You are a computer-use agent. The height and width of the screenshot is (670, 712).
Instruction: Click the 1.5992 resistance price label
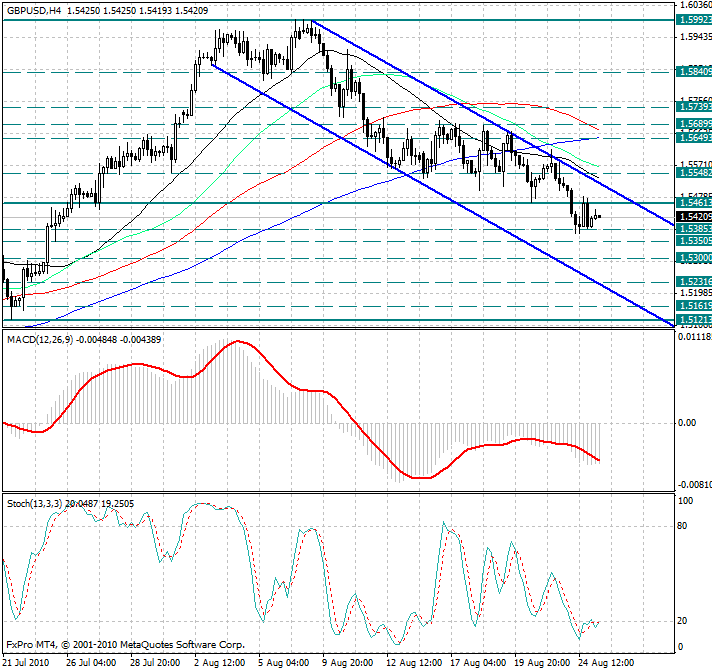click(694, 20)
